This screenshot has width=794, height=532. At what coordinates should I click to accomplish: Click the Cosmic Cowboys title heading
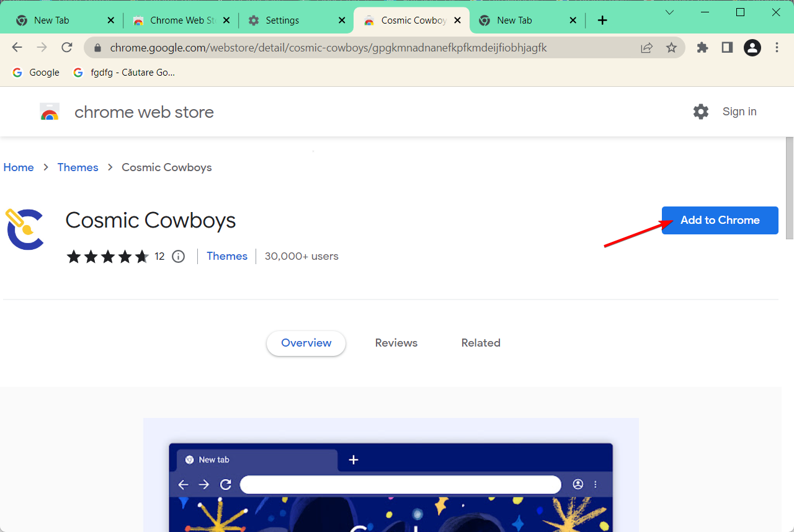click(x=151, y=220)
